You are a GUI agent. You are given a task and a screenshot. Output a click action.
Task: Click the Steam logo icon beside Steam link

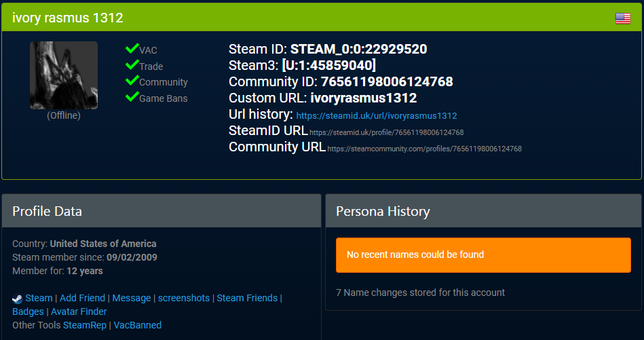coord(17,299)
